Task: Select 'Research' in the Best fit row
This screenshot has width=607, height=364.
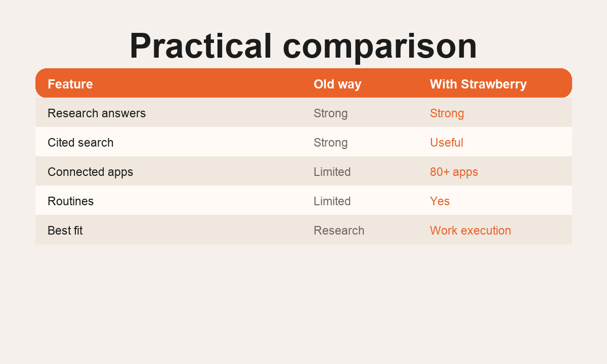Action: (339, 231)
